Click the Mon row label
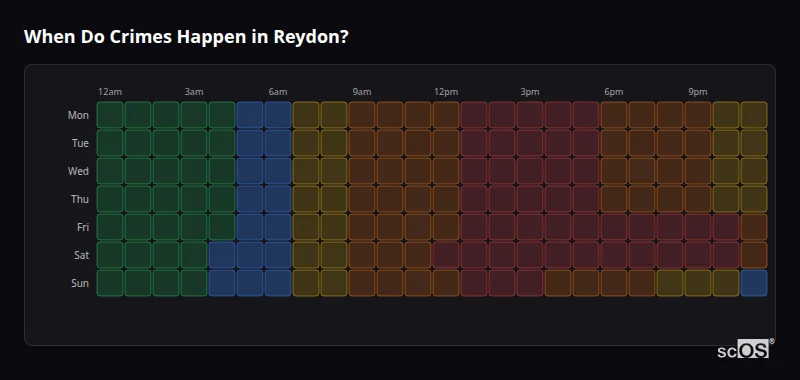Image resolution: width=800 pixels, height=380 pixels. click(78, 115)
